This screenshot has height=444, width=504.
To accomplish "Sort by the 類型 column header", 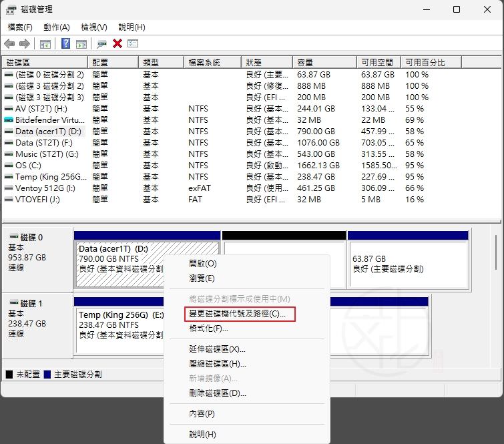I will pyautogui.click(x=162, y=62).
